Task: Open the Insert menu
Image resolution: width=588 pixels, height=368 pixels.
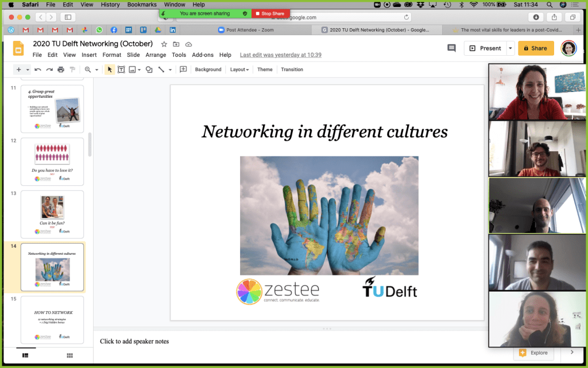Action: pyautogui.click(x=89, y=55)
